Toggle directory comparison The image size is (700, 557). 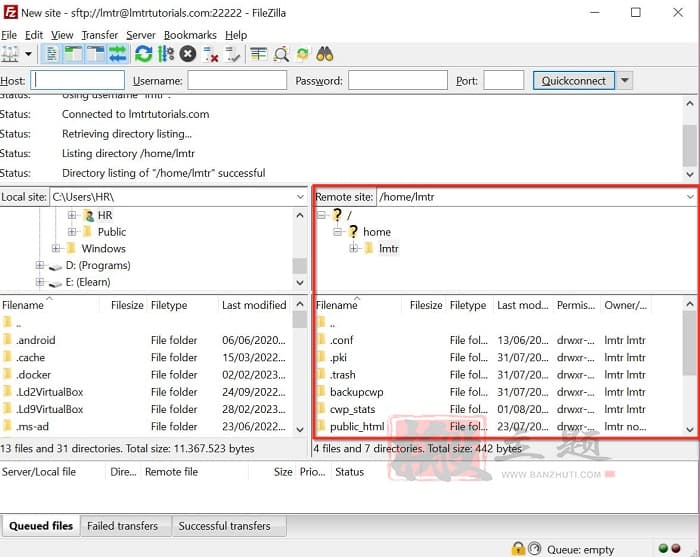(x=281, y=54)
